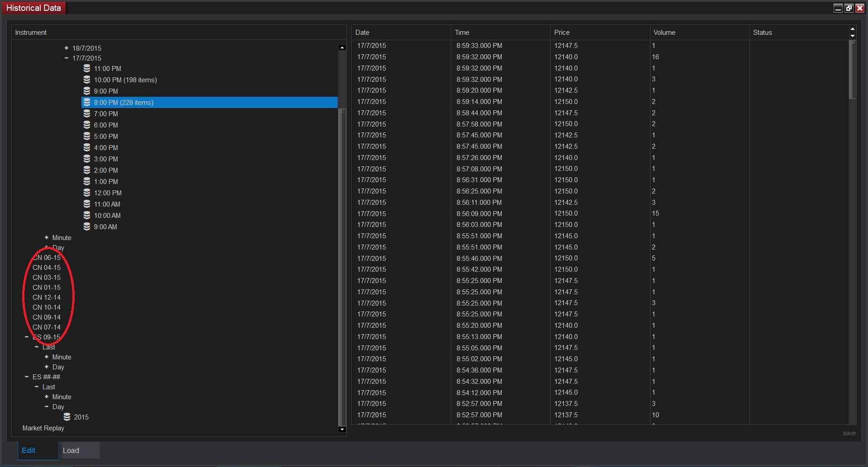Click the down arrow beside the Status header

[x=853, y=36]
